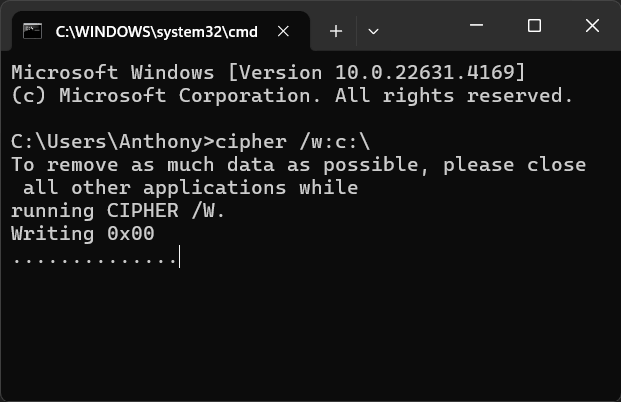Image resolution: width=621 pixels, height=402 pixels.
Task: Click the blinking text cursor
Action: 180,257
